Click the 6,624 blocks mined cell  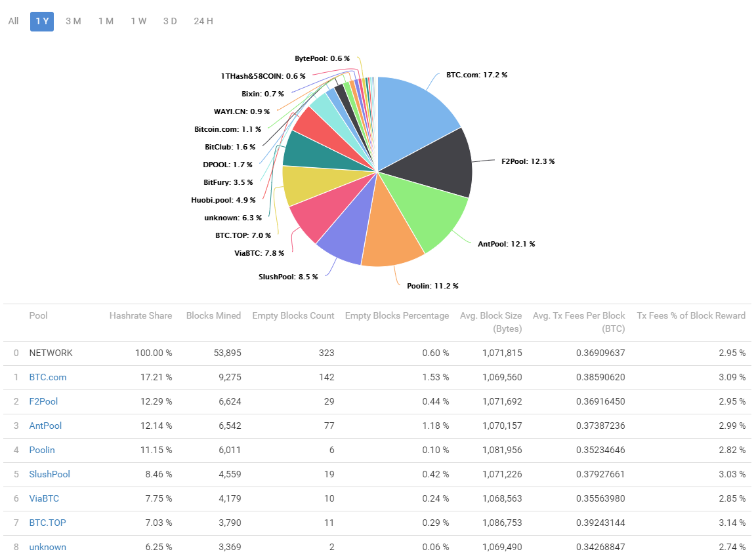[230, 401]
